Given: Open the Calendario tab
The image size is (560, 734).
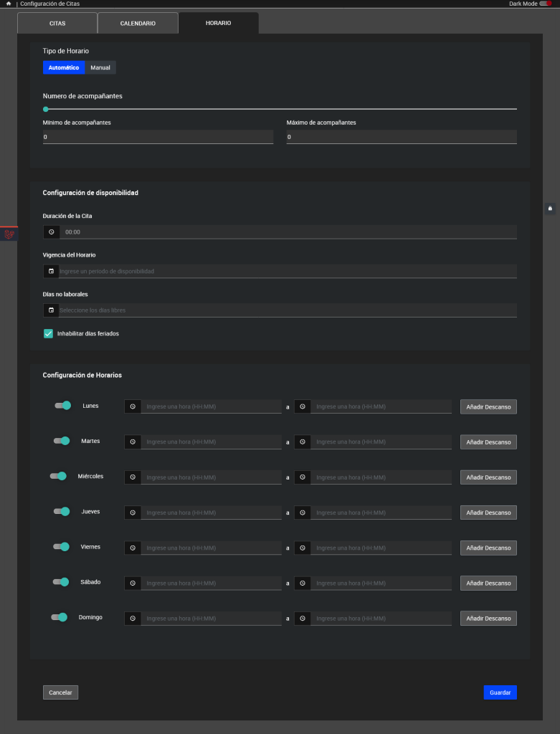Looking at the screenshot, I should tap(138, 24).
